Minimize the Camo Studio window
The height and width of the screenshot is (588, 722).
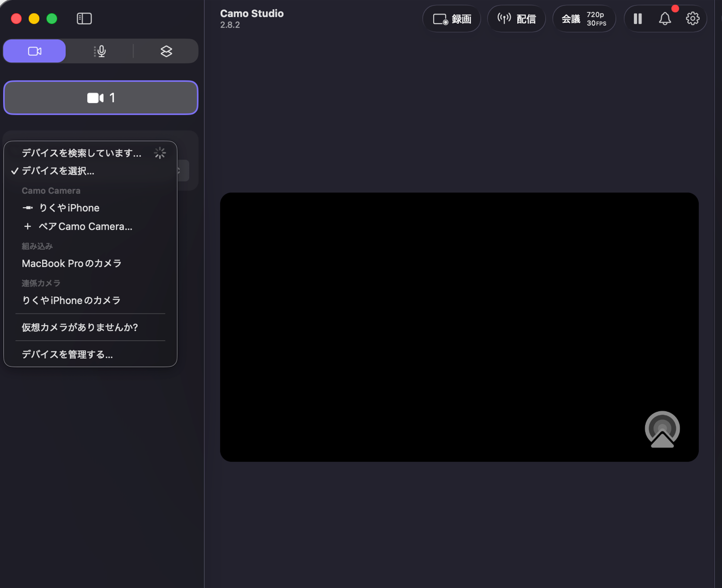[34, 19]
